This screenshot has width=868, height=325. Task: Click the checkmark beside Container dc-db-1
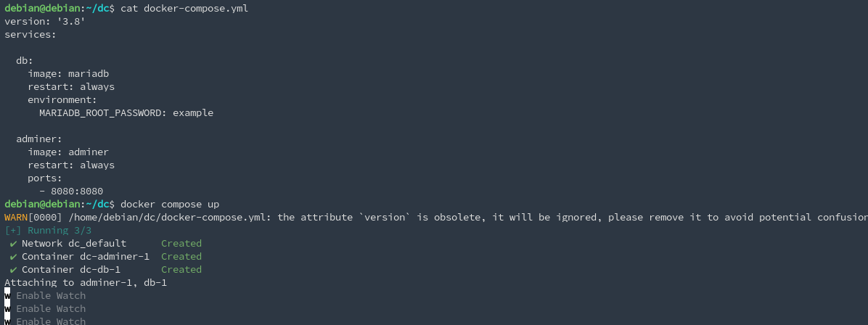click(13, 270)
